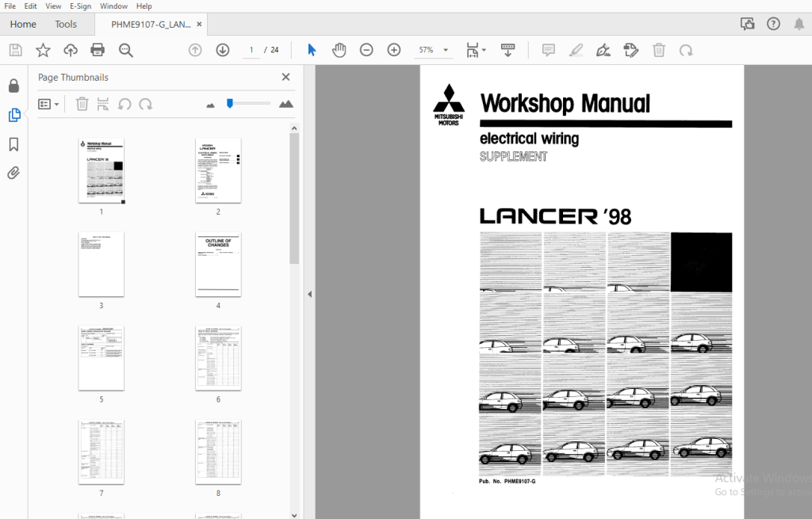This screenshot has height=519, width=812.
Task: Open thumbnails options menu dropdown
Action: [48, 105]
